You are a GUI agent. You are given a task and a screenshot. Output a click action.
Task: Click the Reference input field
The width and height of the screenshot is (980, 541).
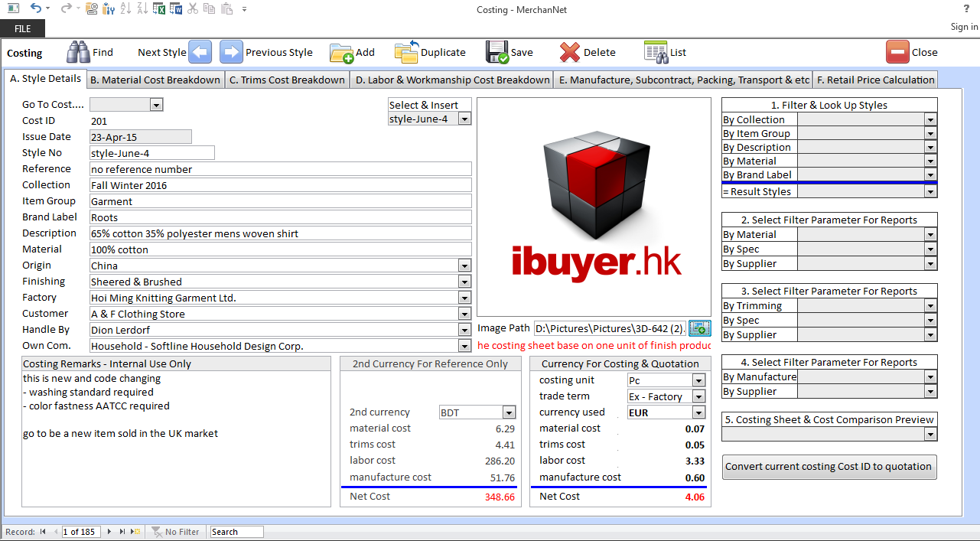[x=281, y=169]
